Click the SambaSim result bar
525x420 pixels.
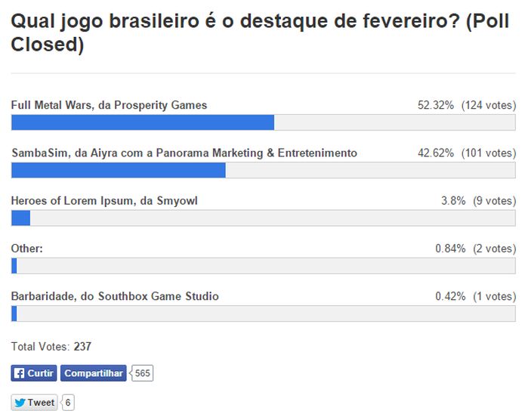263,170
